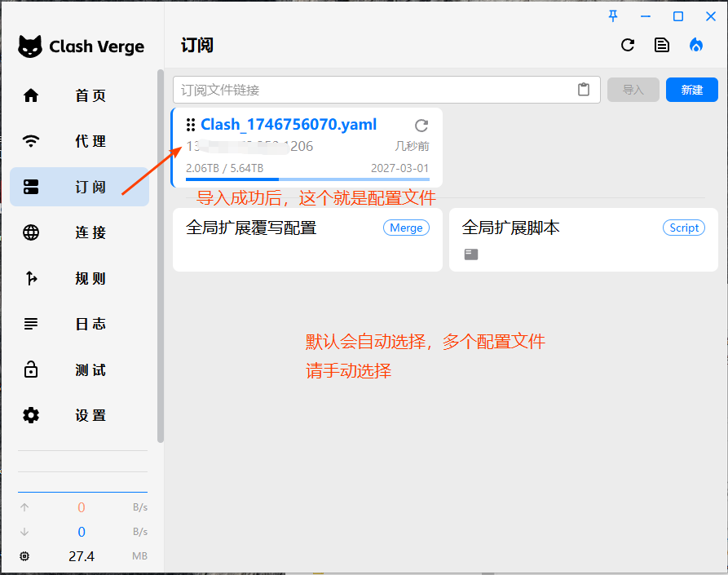728x575 pixels.
Task: Click the drag handle on Clash_1746756070.yaml card
Action: pos(191,125)
